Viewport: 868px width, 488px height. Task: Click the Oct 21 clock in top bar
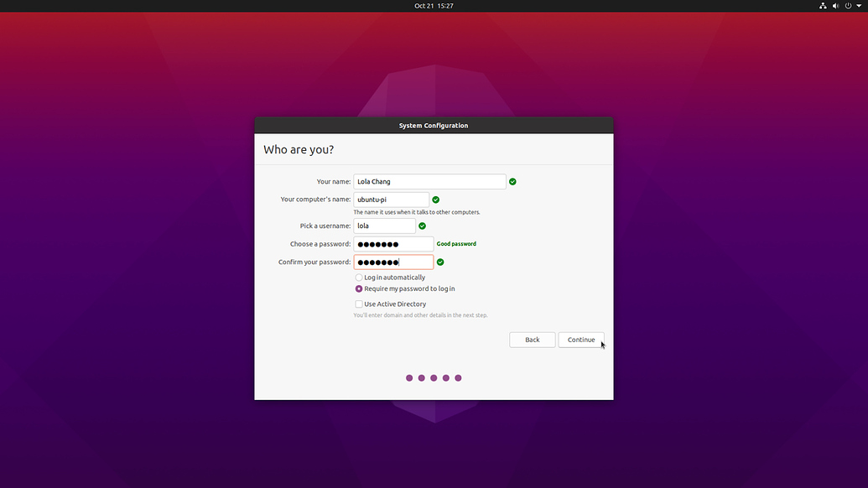tap(434, 5)
